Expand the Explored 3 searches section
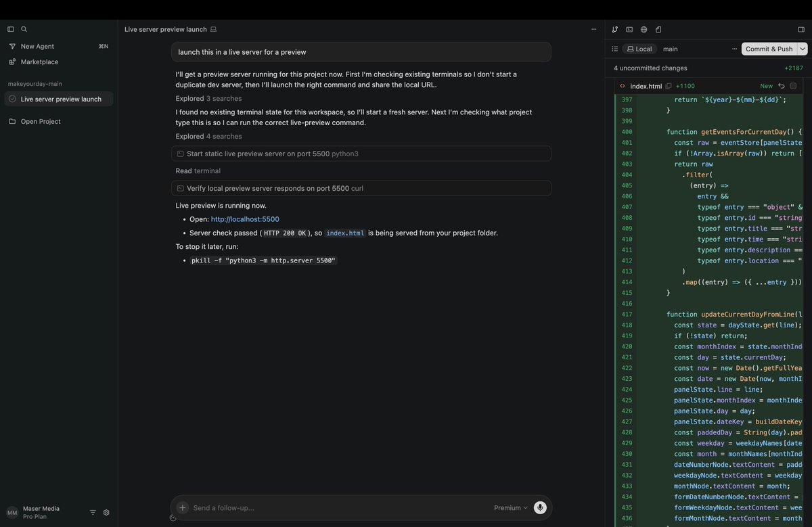812x527 pixels. (x=208, y=98)
